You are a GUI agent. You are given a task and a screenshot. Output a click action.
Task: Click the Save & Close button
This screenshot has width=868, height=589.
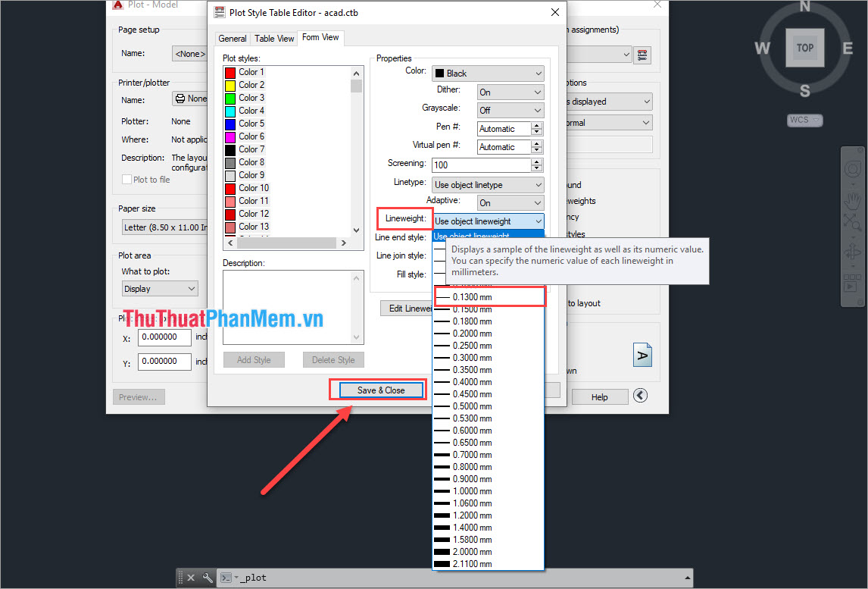(377, 389)
